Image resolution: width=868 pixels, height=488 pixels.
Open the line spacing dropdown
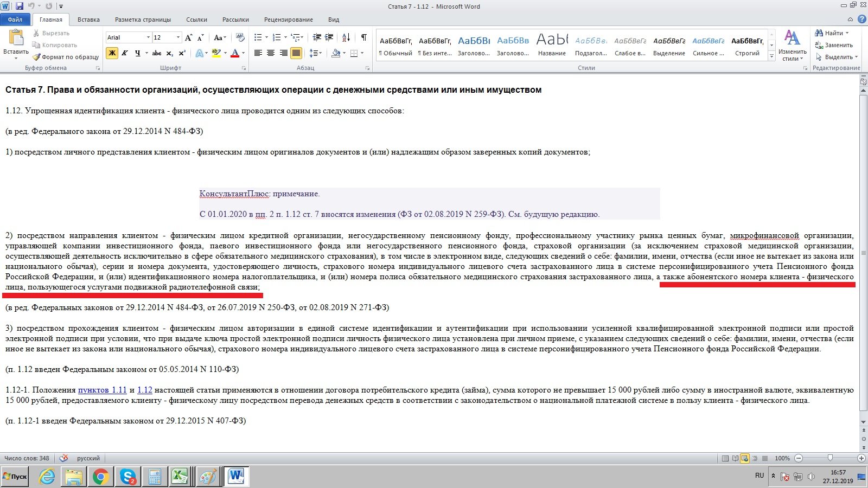[x=315, y=53]
